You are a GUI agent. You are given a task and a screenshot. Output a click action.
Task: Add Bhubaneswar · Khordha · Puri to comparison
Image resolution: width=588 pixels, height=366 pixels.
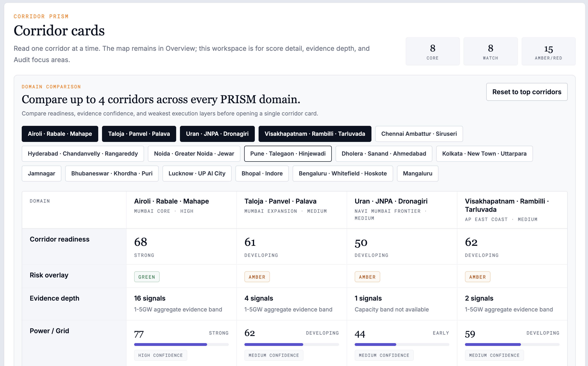(112, 174)
